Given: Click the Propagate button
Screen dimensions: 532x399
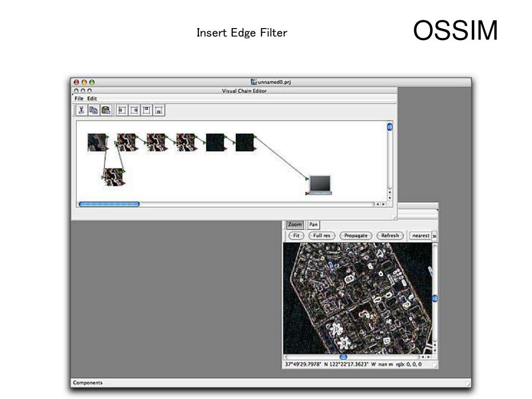Looking at the screenshot, I should (355, 235).
